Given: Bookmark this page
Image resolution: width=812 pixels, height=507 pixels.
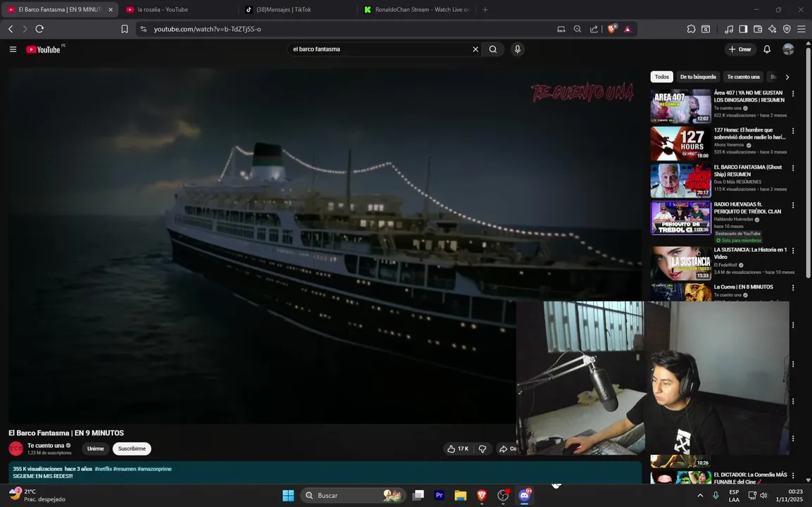Looking at the screenshot, I should tap(125, 29).
